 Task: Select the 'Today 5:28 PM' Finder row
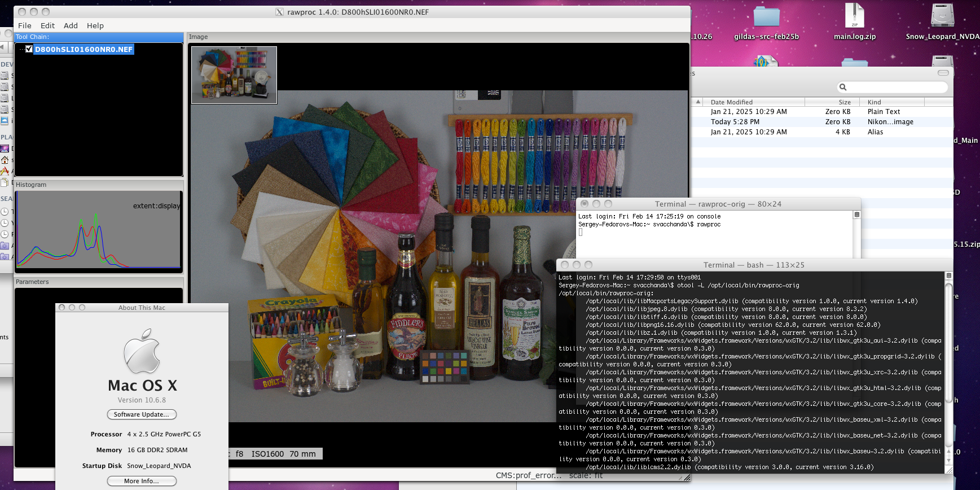823,122
